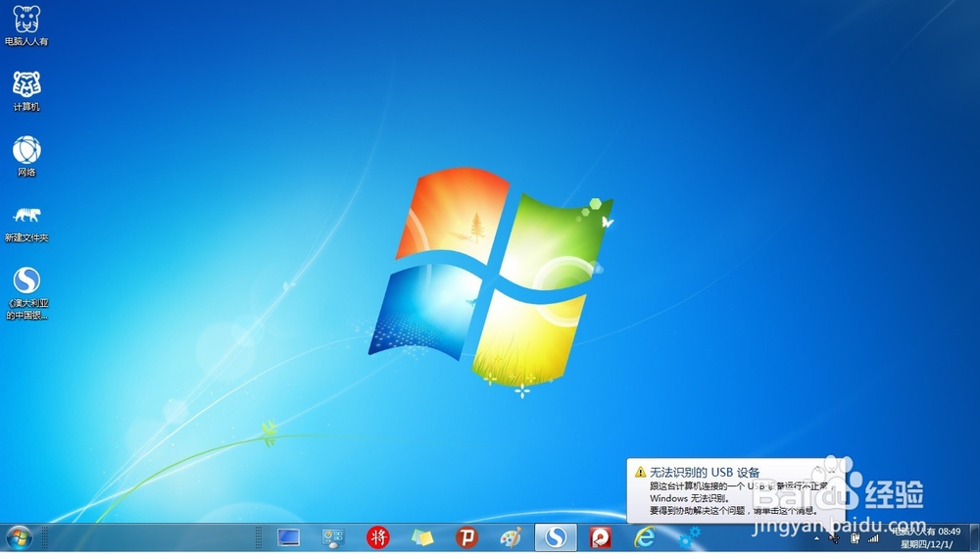
Task: Open the sticky notes icon in taskbar
Action: pos(422,537)
